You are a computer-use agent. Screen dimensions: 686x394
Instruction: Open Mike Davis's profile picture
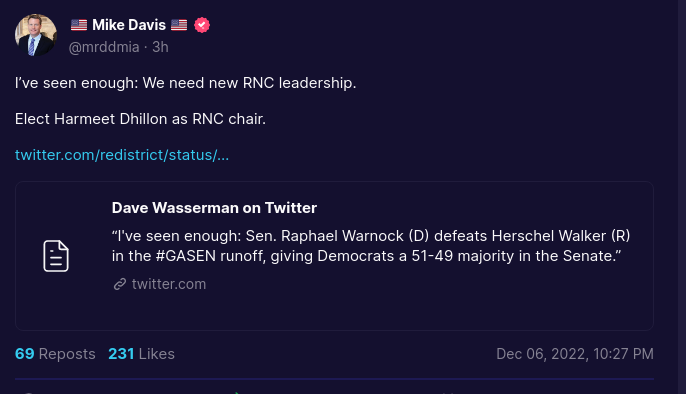point(36,35)
